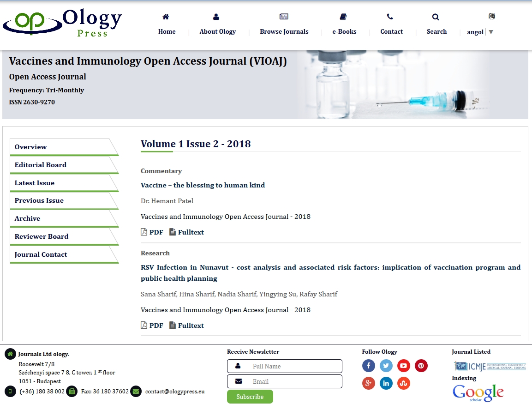The width and height of the screenshot is (532, 404).
Task: Click Frequency: Tri-Monthly text
Action: pyautogui.click(x=47, y=90)
